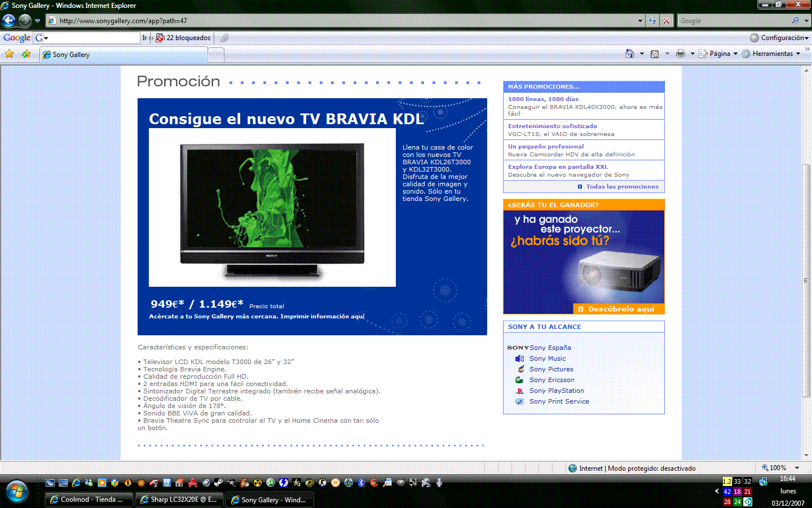Screen dimensions: 812x508
Task: Click the browser Back arrow button
Action: [9, 21]
